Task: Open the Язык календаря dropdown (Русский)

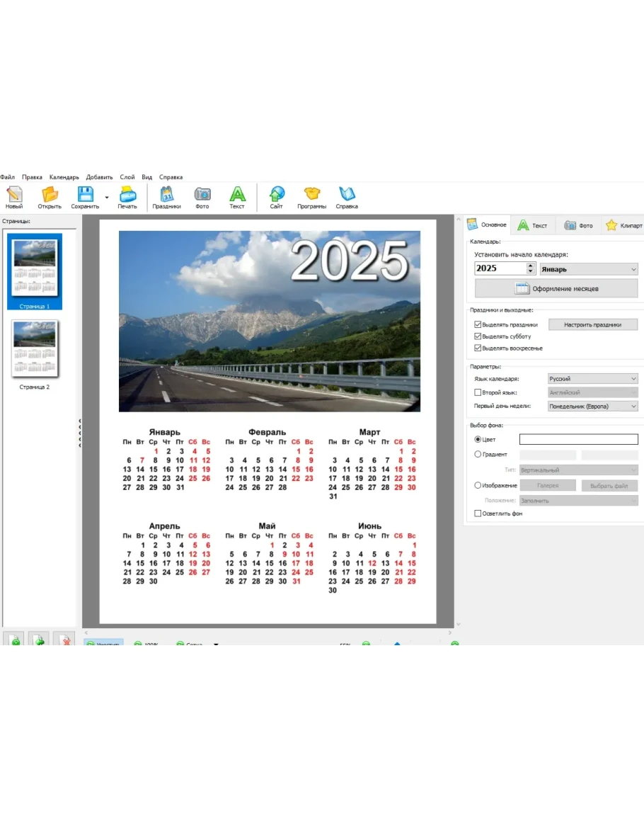Action: pyautogui.click(x=593, y=379)
